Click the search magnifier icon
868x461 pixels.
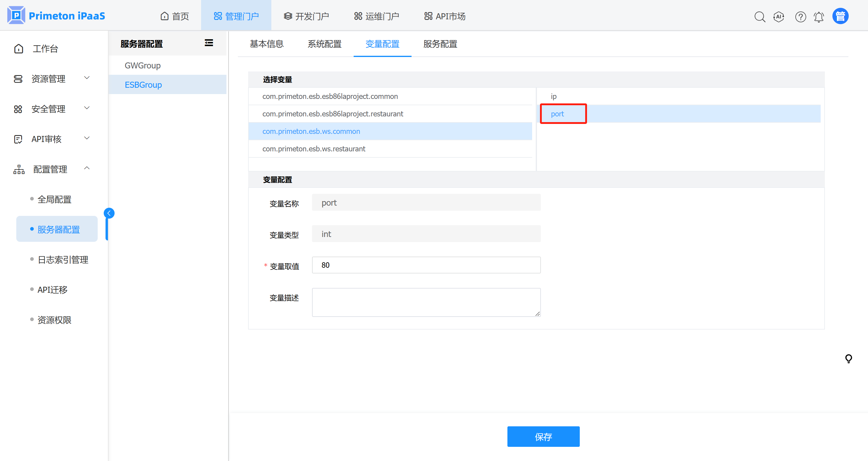tap(759, 17)
